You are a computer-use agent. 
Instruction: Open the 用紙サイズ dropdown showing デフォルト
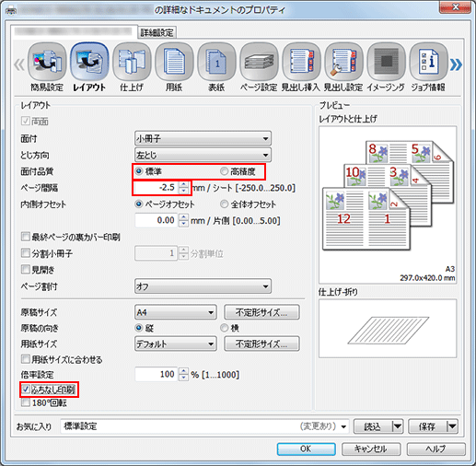click(176, 344)
